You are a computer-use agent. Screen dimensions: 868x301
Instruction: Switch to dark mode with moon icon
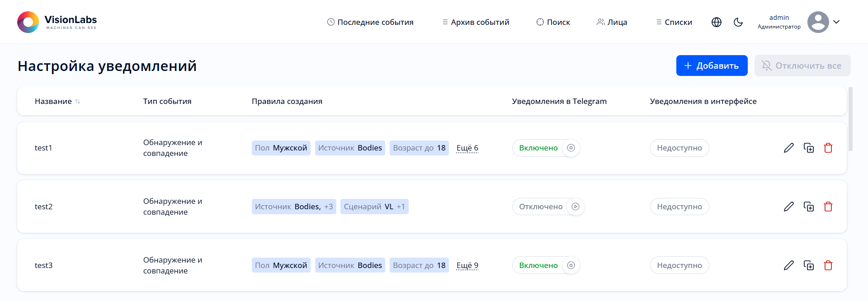coord(738,22)
